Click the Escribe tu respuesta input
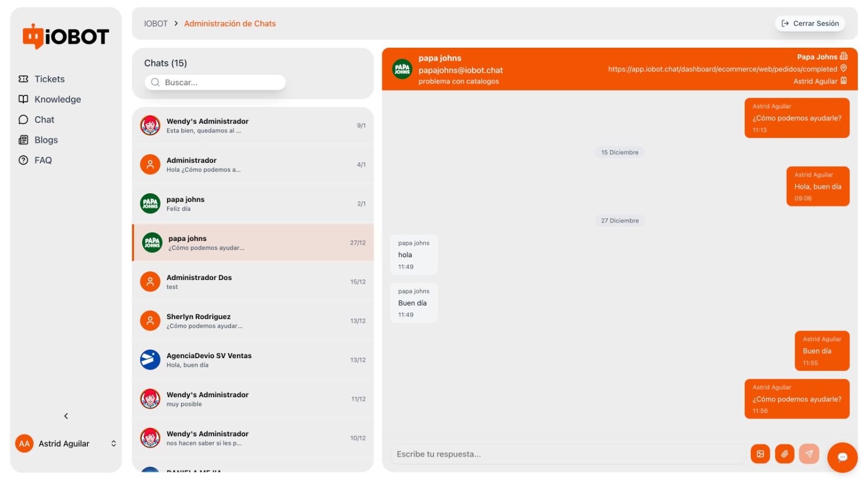 [567, 454]
